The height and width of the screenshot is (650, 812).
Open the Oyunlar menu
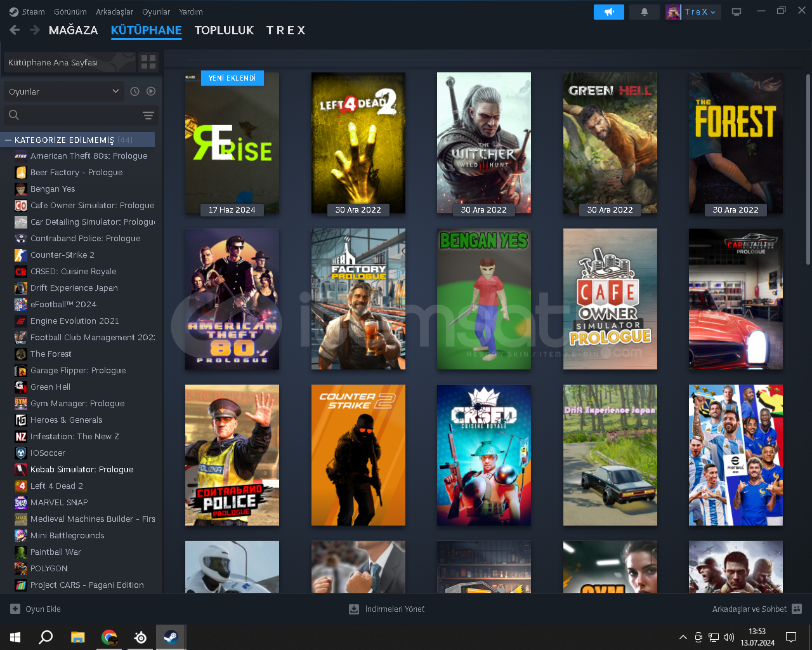coord(156,11)
